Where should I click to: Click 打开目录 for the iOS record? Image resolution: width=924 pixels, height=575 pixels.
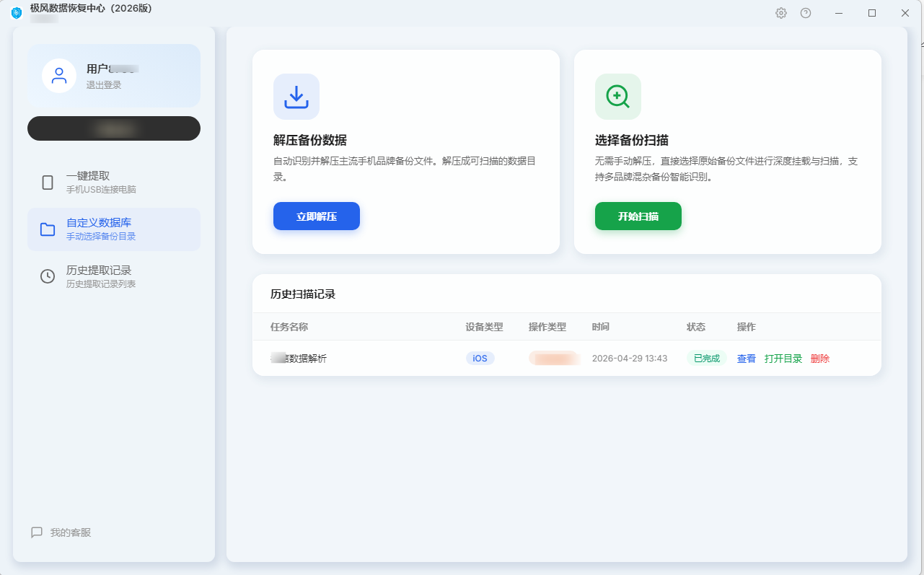coord(783,359)
